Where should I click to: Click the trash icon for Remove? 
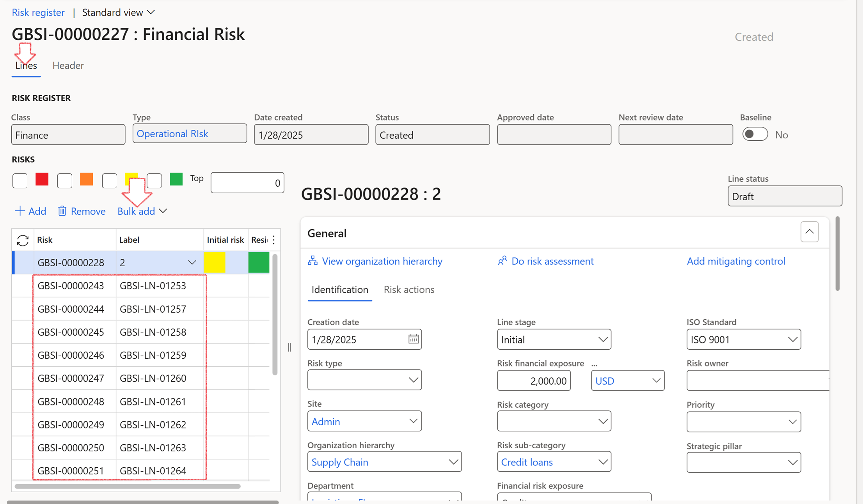62,211
